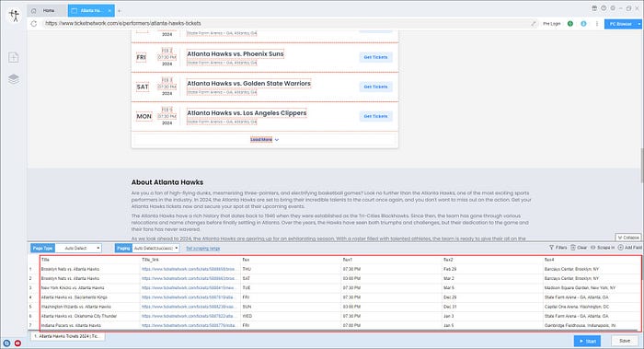
Task: Get Tickets for Los Angeles Clippers game
Action: (x=375, y=116)
